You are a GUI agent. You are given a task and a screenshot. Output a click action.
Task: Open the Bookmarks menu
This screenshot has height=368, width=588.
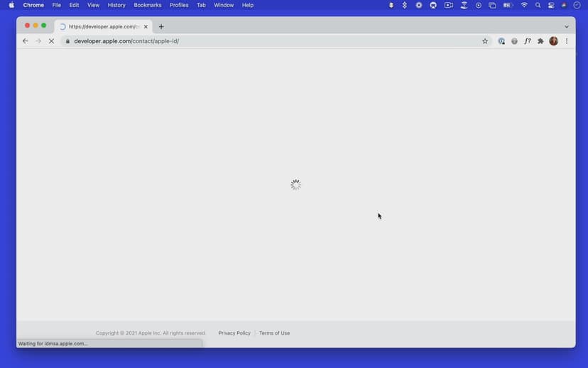148,5
